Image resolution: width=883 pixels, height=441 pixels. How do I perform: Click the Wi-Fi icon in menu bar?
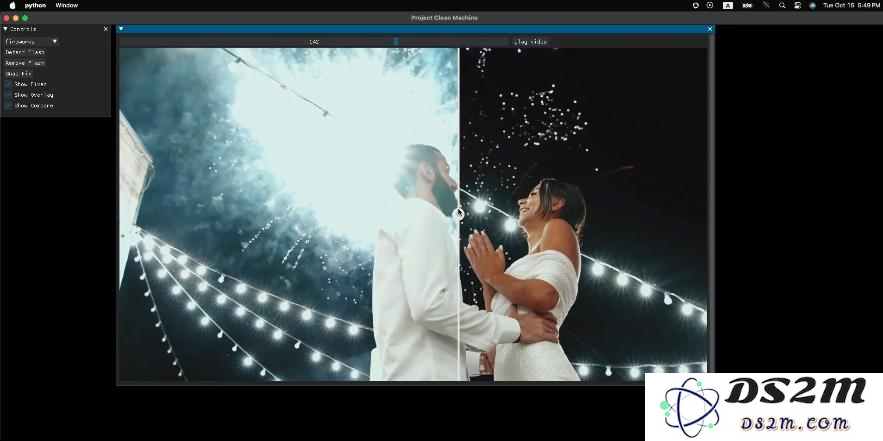tap(766, 5)
